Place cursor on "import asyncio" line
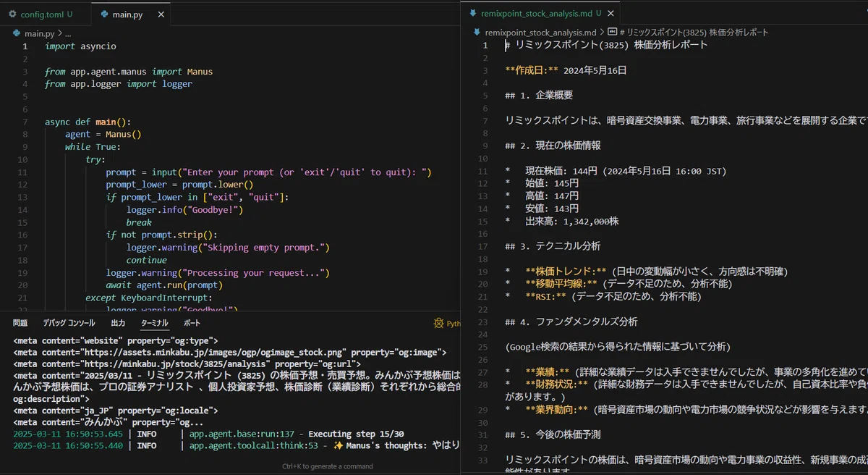 pyautogui.click(x=80, y=46)
